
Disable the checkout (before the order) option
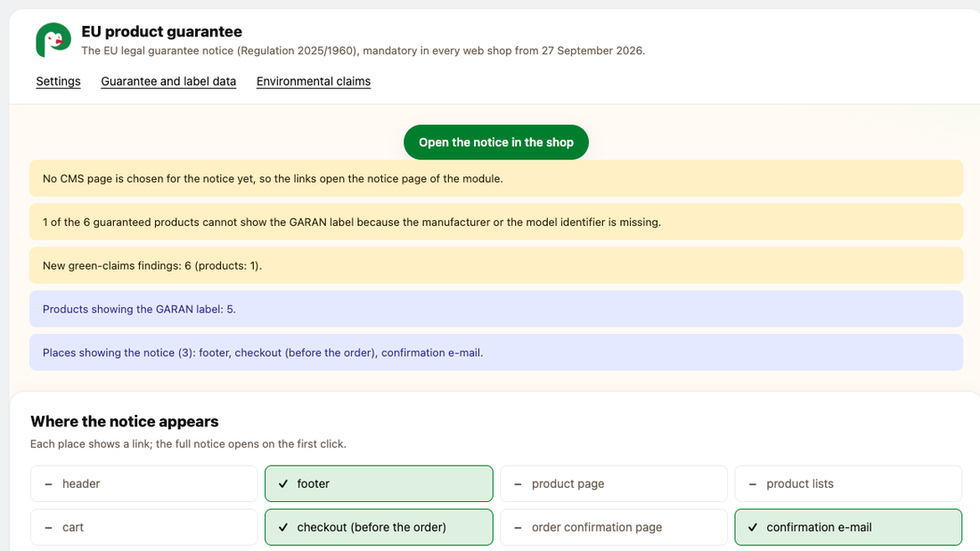click(x=379, y=527)
